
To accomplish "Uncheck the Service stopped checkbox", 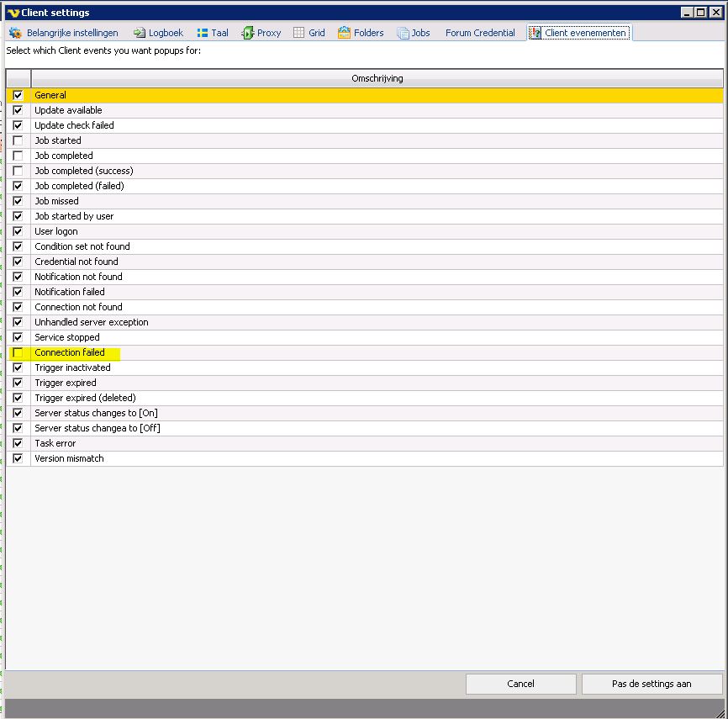I will tap(18, 337).
